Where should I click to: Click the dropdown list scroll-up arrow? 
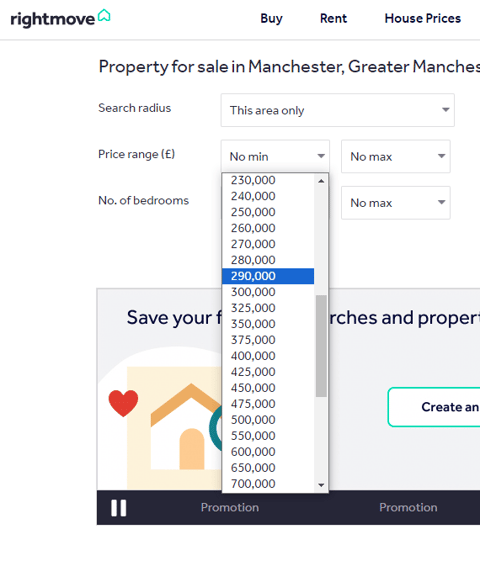[x=321, y=181]
